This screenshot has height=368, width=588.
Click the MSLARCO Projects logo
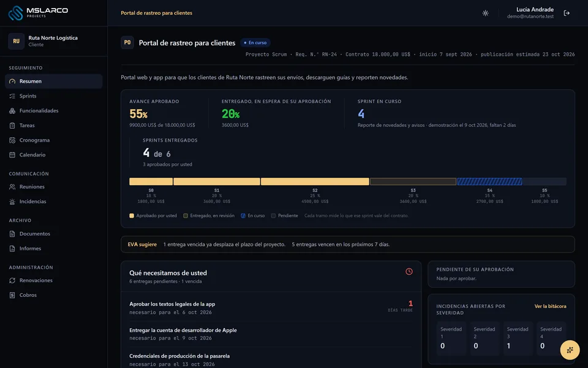point(38,12)
